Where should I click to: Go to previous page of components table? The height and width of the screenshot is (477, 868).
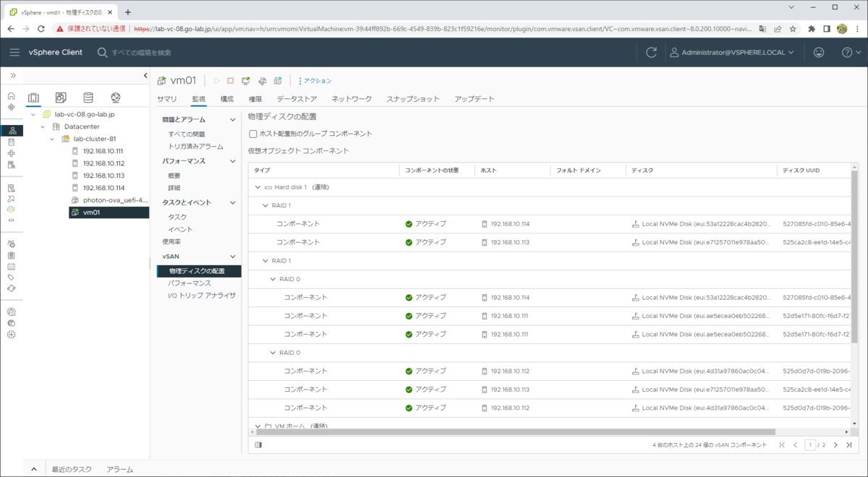(796, 445)
